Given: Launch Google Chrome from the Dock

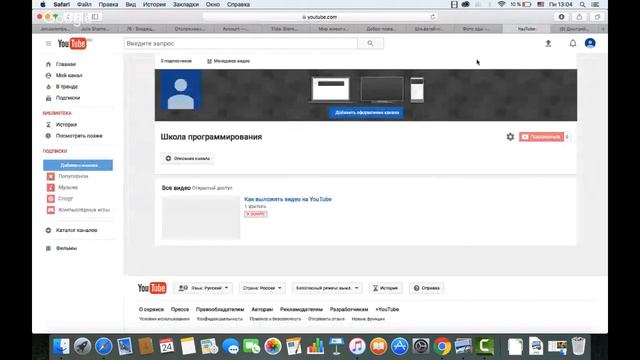Looking at the screenshot, I should (x=442, y=346).
